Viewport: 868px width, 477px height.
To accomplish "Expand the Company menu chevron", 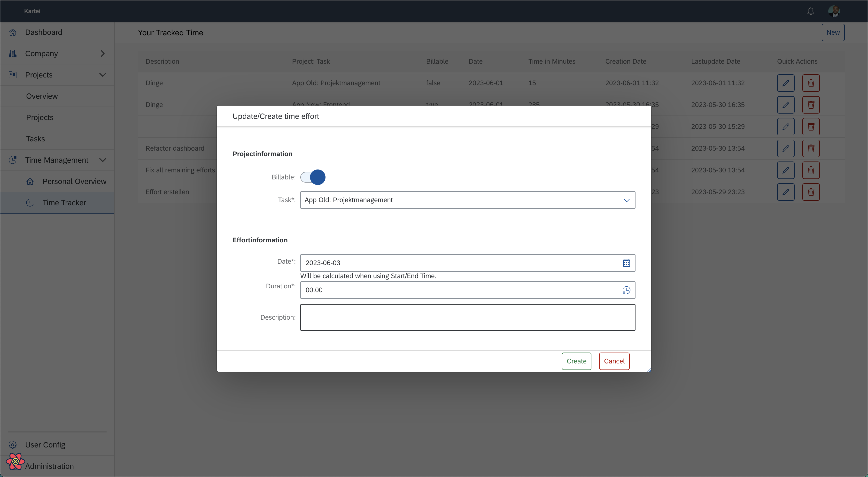I will [102, 54].
